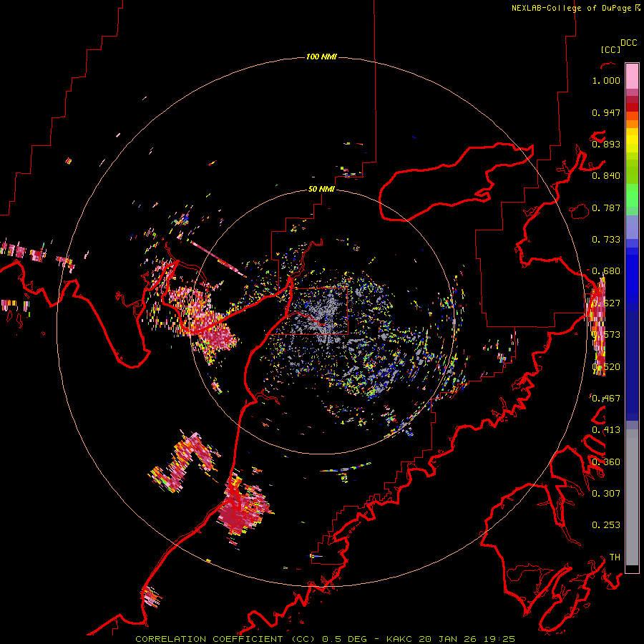Click the 0.360 scale value
644x644 pixels.
coord(606,462)
